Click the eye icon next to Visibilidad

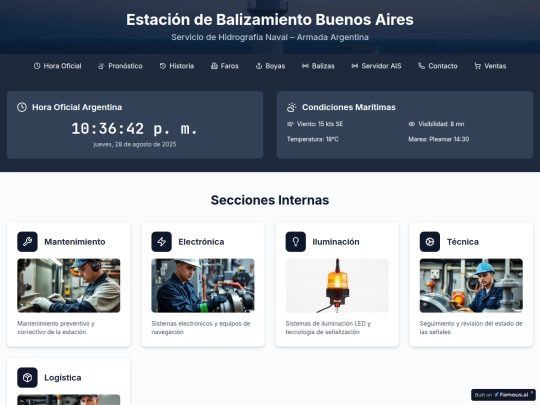(x=412, y=124)
